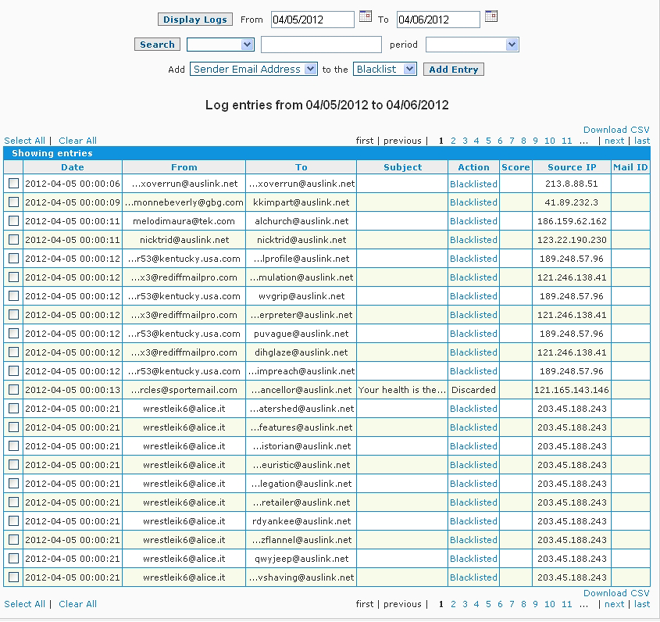
Task: Open the To date calendar picker icon
Action: coord(491,16)
